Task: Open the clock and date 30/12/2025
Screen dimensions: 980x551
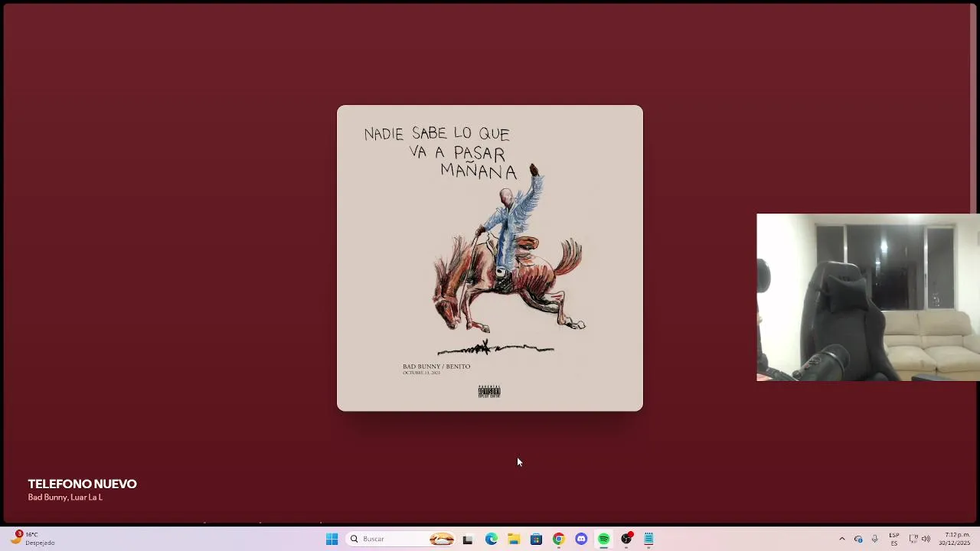Action: click(955, 539)
